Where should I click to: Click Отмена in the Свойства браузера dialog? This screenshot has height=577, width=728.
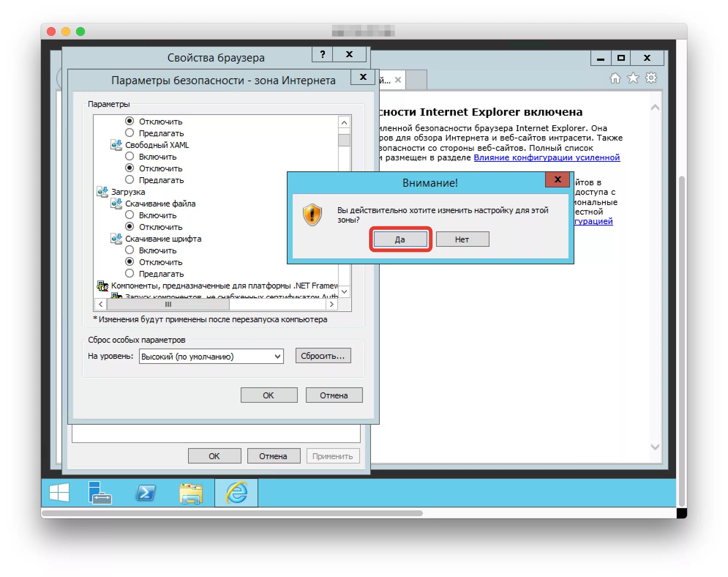tap(274, 456)
